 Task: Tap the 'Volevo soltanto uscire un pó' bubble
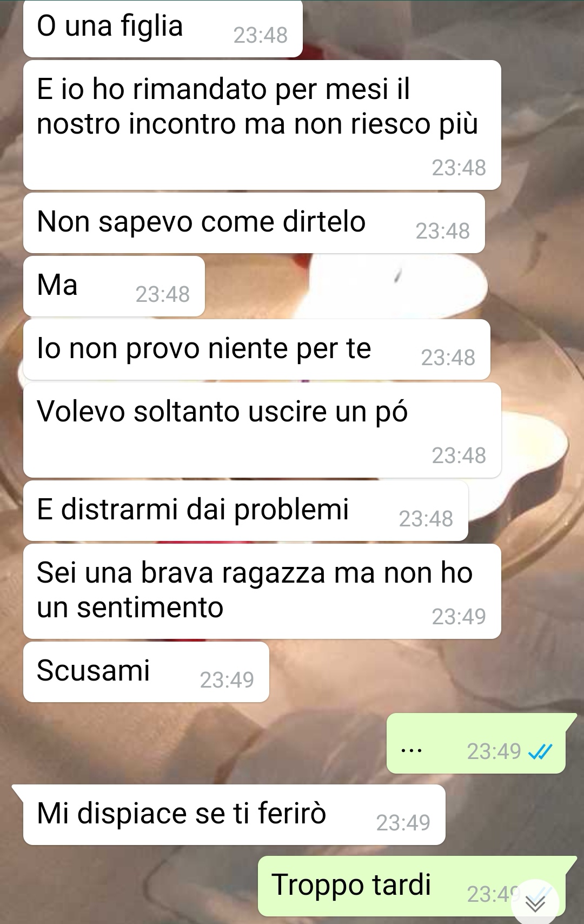[262, 430]
